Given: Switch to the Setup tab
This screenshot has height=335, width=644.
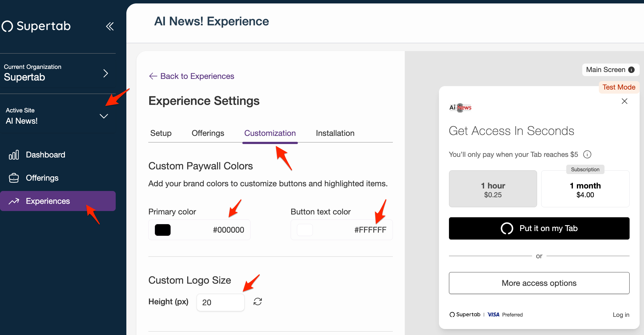Looking at the screenshot, I should (x=161, y=133).
